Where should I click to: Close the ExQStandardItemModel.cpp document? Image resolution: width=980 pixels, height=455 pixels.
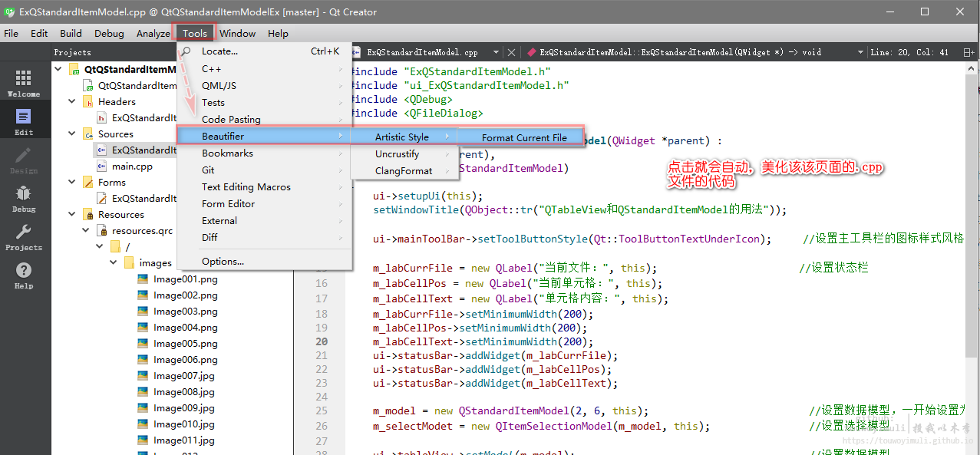coord(512,52)
